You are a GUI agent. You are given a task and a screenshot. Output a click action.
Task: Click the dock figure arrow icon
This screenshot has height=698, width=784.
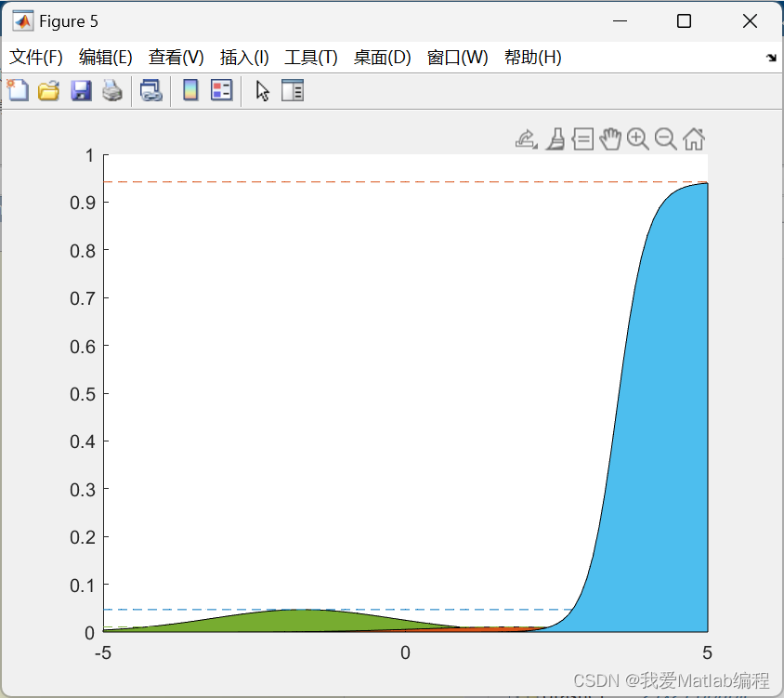coord(771,58)
